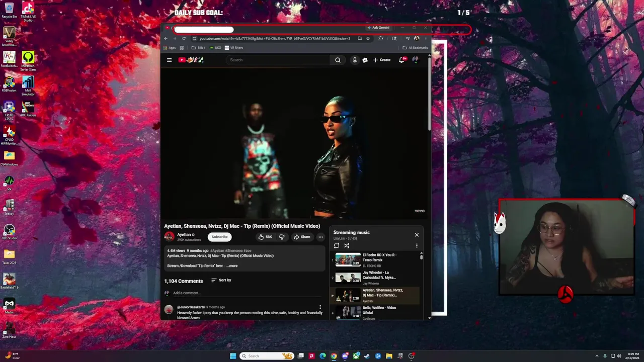Start voice search with microphone icon
The image size is (644, 362).
355,60
